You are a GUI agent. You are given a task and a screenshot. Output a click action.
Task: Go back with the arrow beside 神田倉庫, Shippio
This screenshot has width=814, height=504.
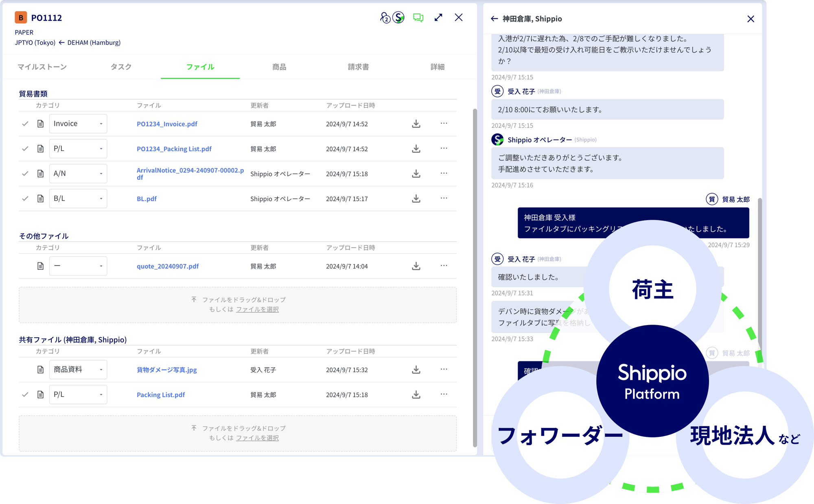494,19
